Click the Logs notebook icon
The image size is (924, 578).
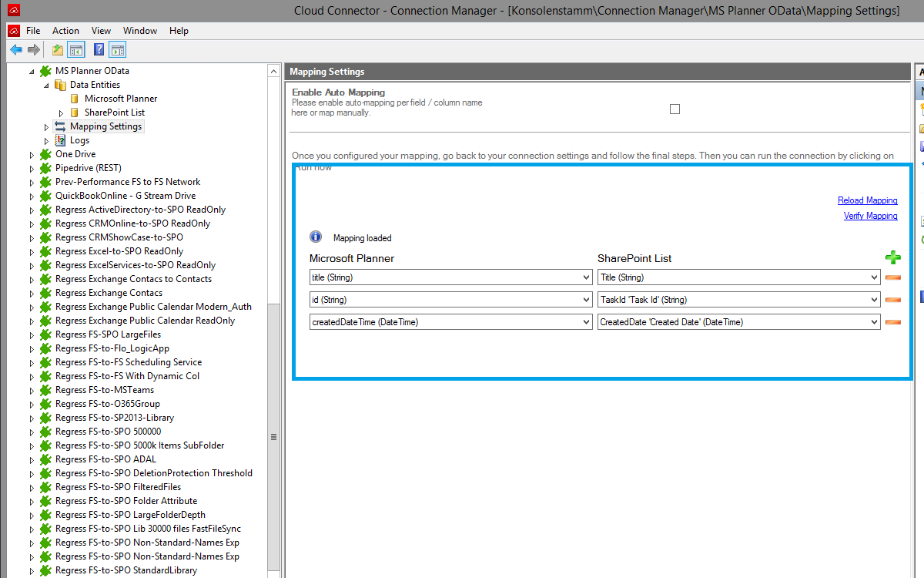click(60, 140)
